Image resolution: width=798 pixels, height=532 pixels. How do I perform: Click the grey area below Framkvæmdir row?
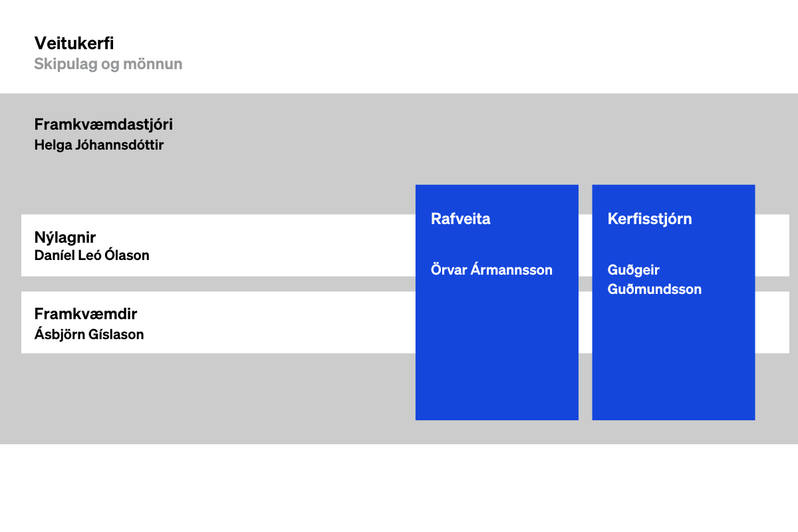point(199,399)
